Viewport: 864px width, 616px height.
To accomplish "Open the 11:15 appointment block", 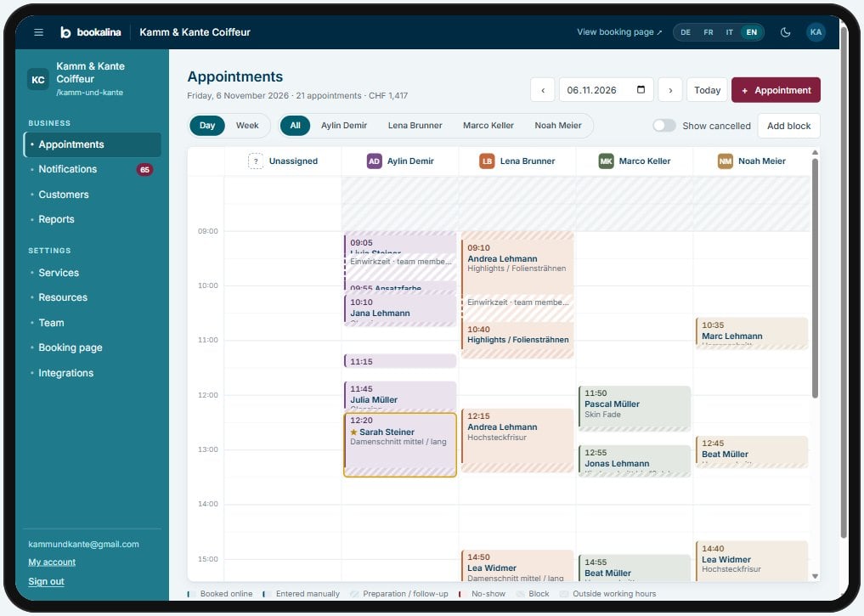I will click(x=400, y=361).
